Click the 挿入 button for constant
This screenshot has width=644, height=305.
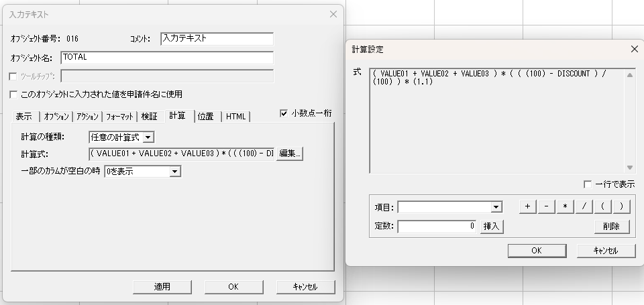[x=492, y=227]
